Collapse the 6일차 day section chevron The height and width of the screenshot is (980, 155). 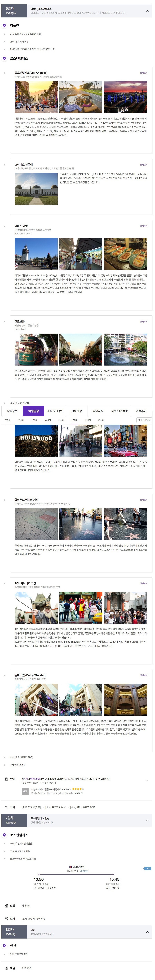pos(147,11)
